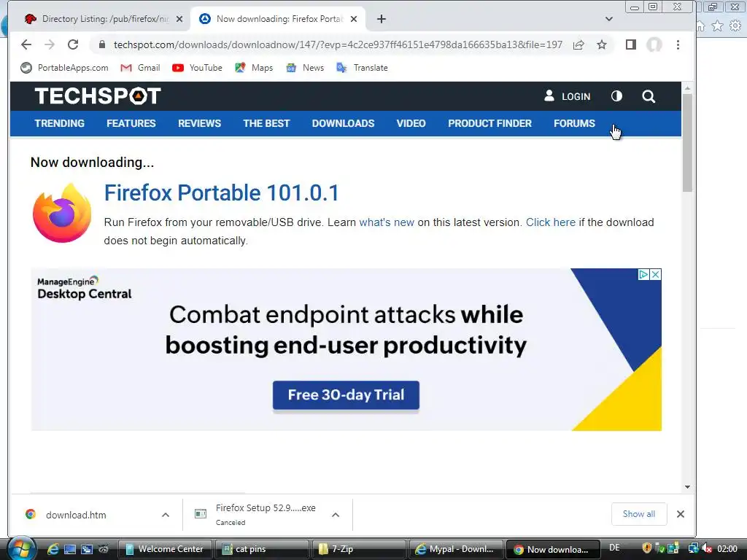
Task: Open the Windows Start menu
Action: (21, 548)
